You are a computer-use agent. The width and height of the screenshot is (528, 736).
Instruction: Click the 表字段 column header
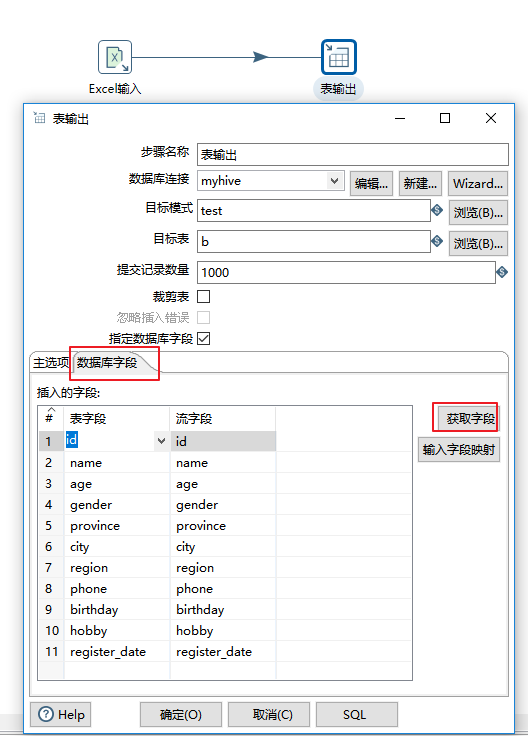116,418
